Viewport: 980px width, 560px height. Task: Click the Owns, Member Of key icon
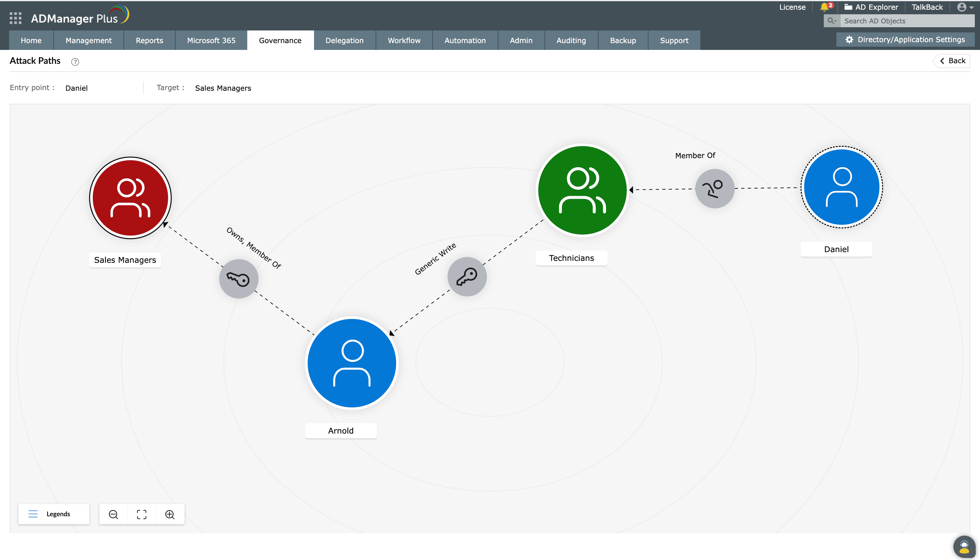pyautogui.click(x=239, y=279)
